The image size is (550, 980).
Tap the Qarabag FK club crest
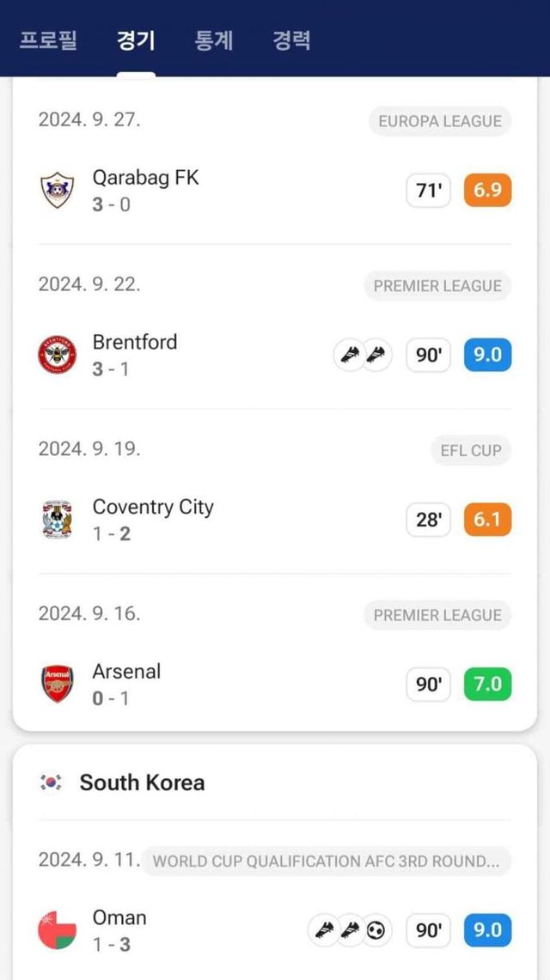pos(58,191)
